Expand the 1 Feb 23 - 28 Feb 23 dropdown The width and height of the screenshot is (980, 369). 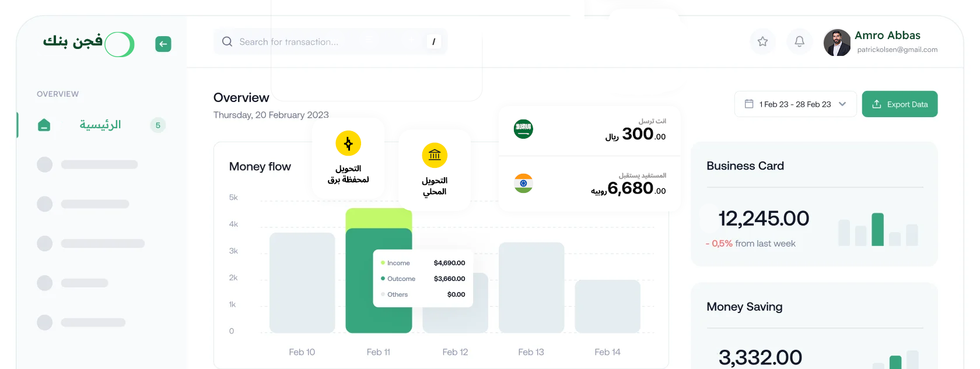(x=842, y=104)
